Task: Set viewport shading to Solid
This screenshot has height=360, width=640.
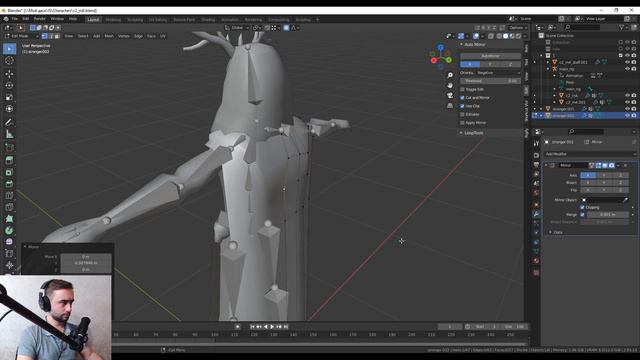Action: pos(506,36)
